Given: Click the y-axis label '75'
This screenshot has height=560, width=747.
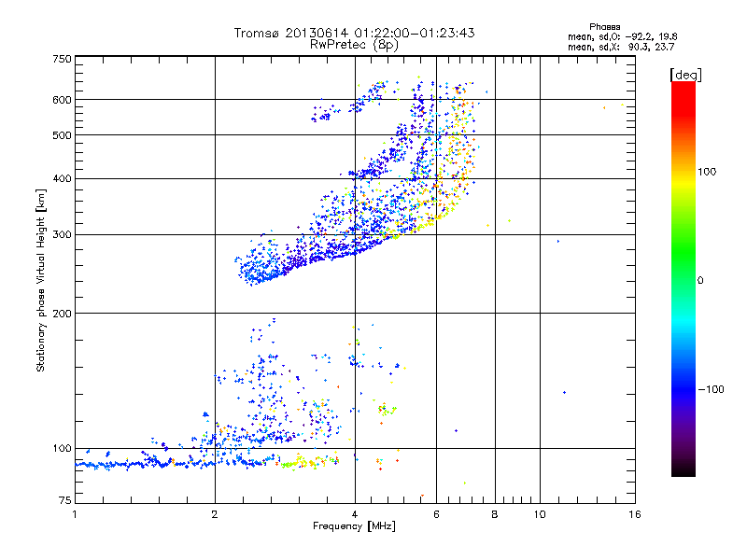Looking at the screenshot, I should click(65, 500).
